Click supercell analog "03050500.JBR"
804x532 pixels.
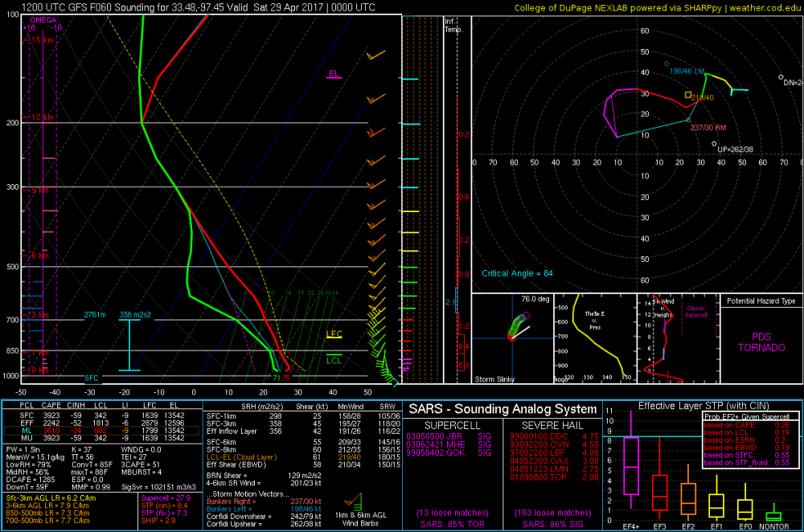point(434,436)
